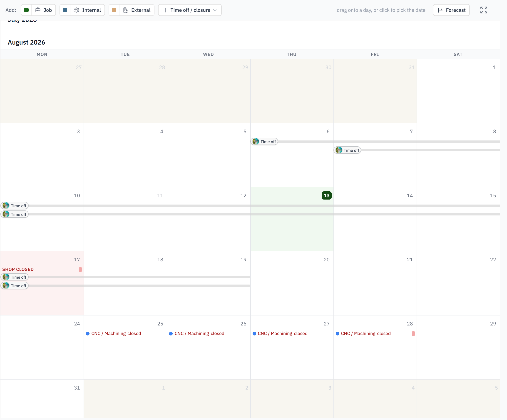Click the blue Internal color swatch
This screenshot has height=420, width=507.
click(65, 10)
